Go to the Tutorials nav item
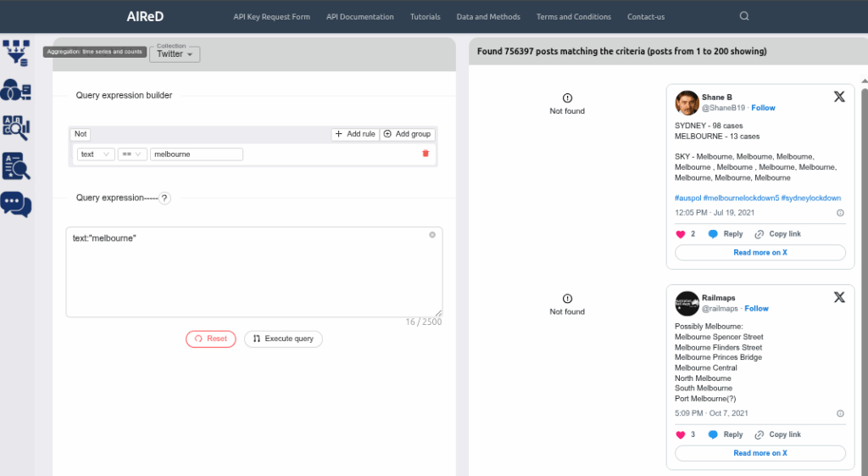 point(425,17)
